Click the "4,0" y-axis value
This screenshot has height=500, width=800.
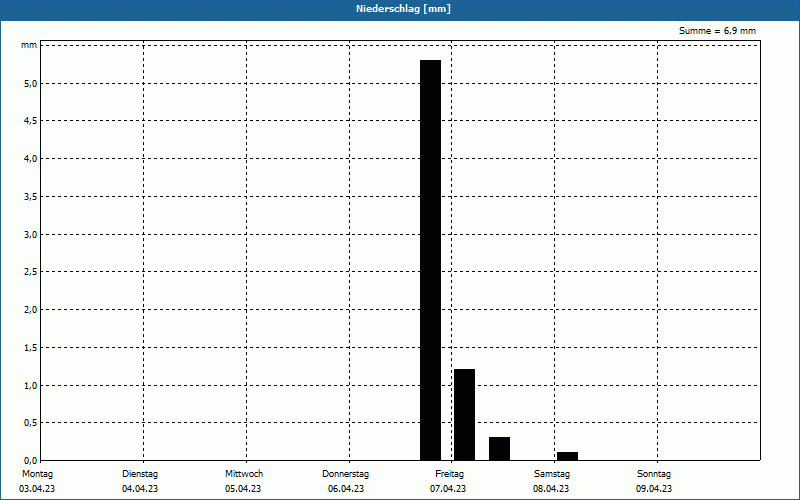[x=31, y=159]
